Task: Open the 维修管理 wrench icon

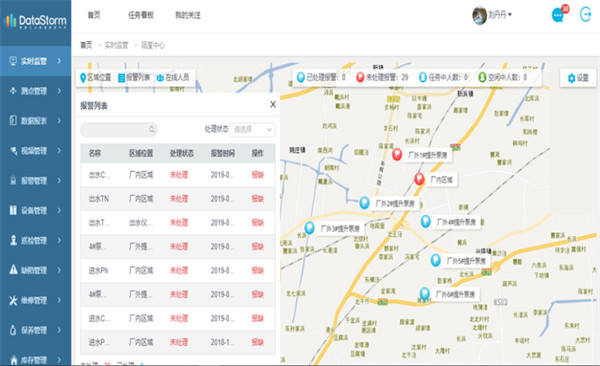Action: coord(13,300)
